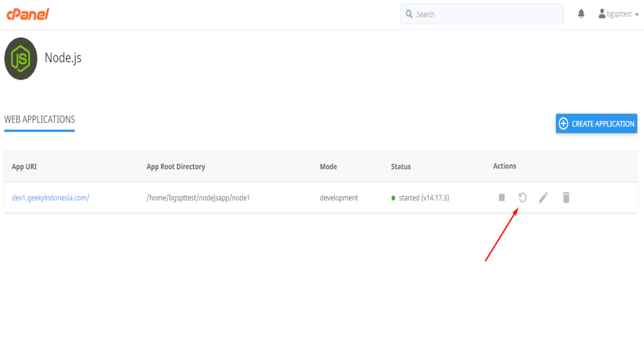Image resolution: width=644 pixels, height=338 pixels.
Task: Click the Actions column header
Action: point(504,166)
